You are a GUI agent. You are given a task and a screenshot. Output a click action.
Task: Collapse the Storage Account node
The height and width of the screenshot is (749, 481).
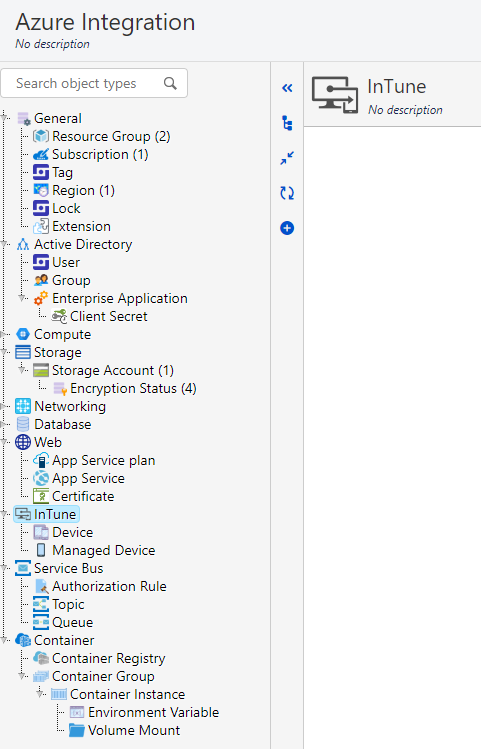[22, 370]
